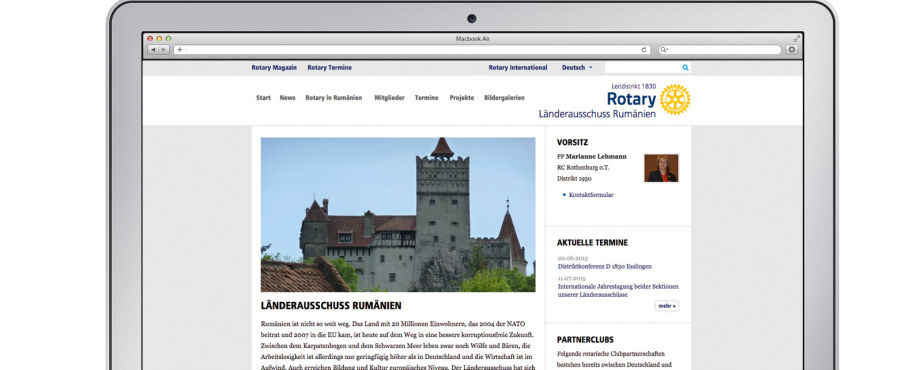This screenshot has height=370, width=920.
Task: Open the Internationale Jahrestagung event link
Action: (618, 290)
